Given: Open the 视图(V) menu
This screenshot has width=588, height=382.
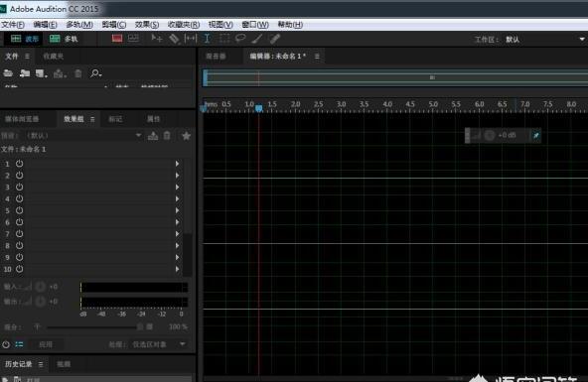Looking at the screenshot, I should pyautogui.click(x=220, y=25).
